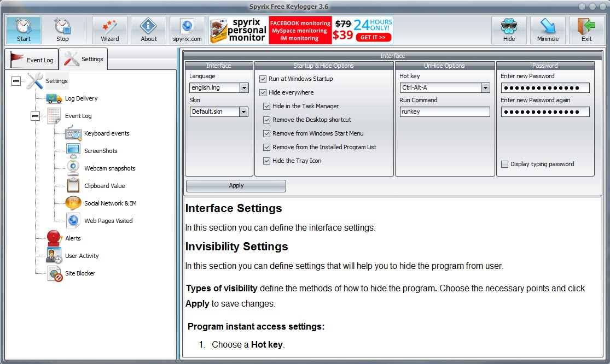Click the Apply button
Screen dimensions: 610x364
[236, 186]
